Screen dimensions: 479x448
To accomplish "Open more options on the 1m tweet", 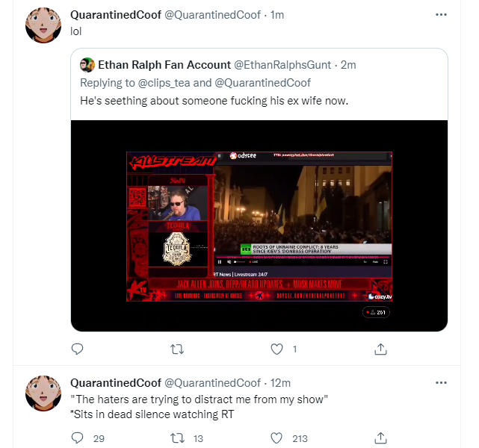I will (441, 15).
